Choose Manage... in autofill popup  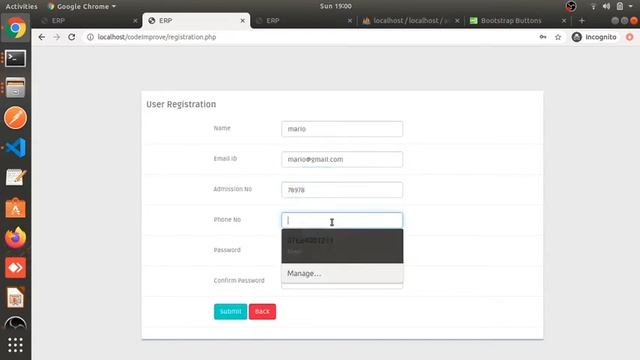(x=342, y=273)
